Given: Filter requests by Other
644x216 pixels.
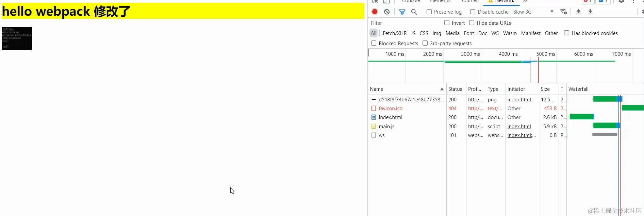Looking at the screenshot, I should (551, 33).
